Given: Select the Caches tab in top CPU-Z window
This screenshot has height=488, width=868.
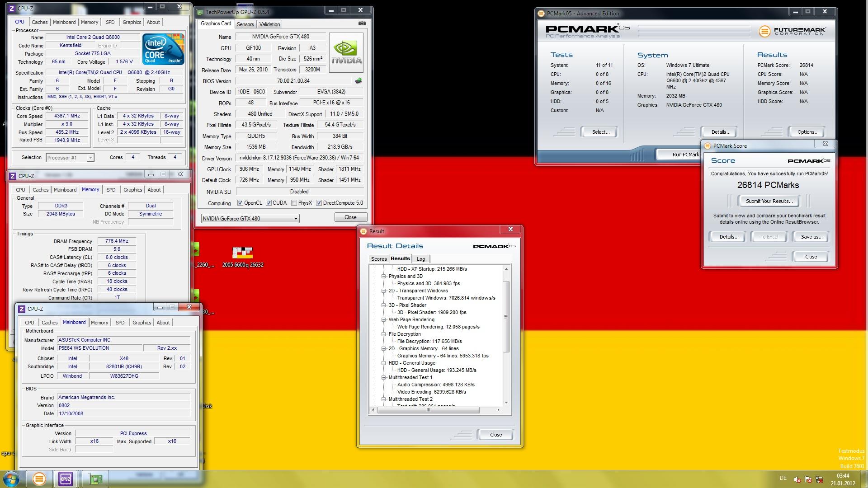Looking at the screenshot, I should pos(39,22).
